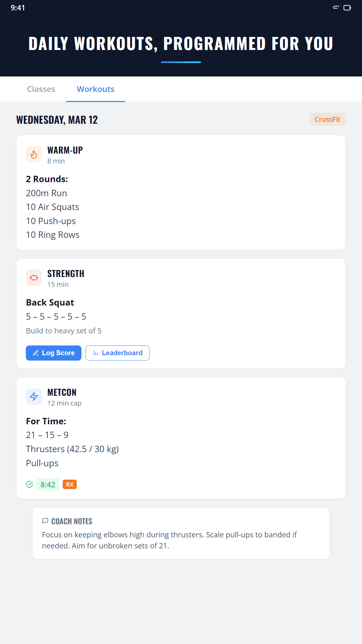Click the flame icon on the Warm-up card
The width and height of the screenshot is (362, 644).
click(x=34, y=154)
